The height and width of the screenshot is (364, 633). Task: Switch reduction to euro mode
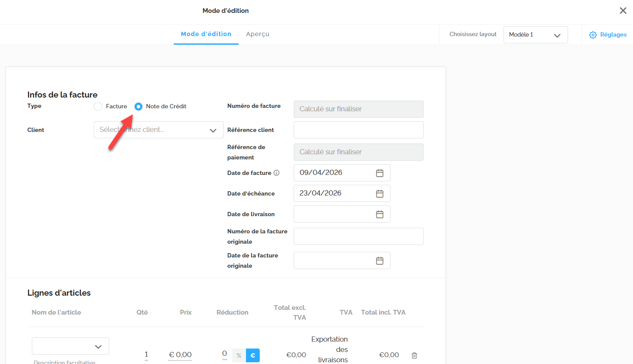253,355
